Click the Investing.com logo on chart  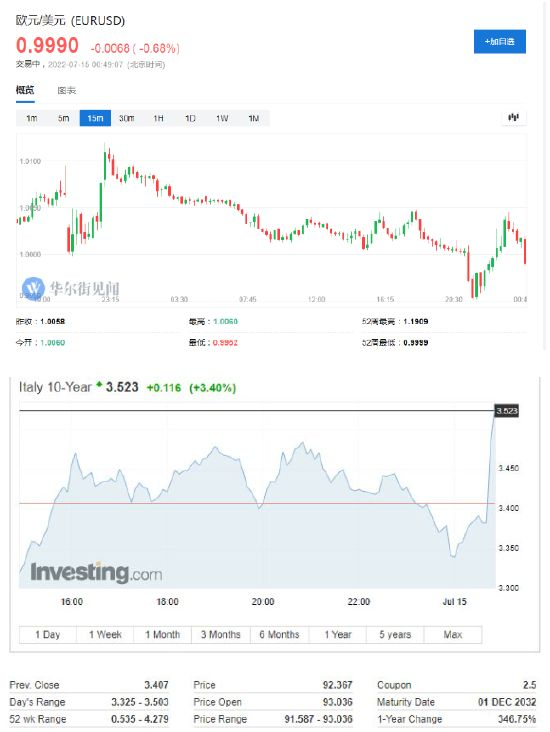[x=96, y=572]
